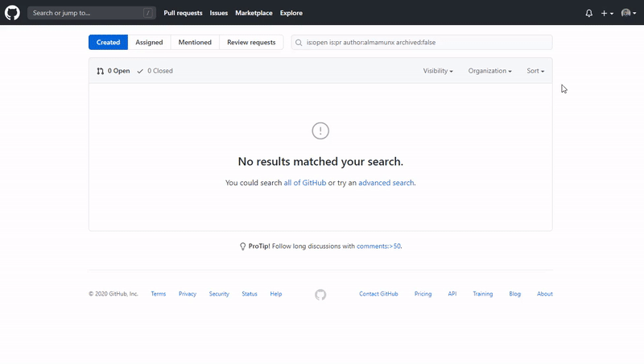Viewport: 644px width, 364px height.
Task: Open Pull requests in top navigation
Action: click(x=183, y=13)
